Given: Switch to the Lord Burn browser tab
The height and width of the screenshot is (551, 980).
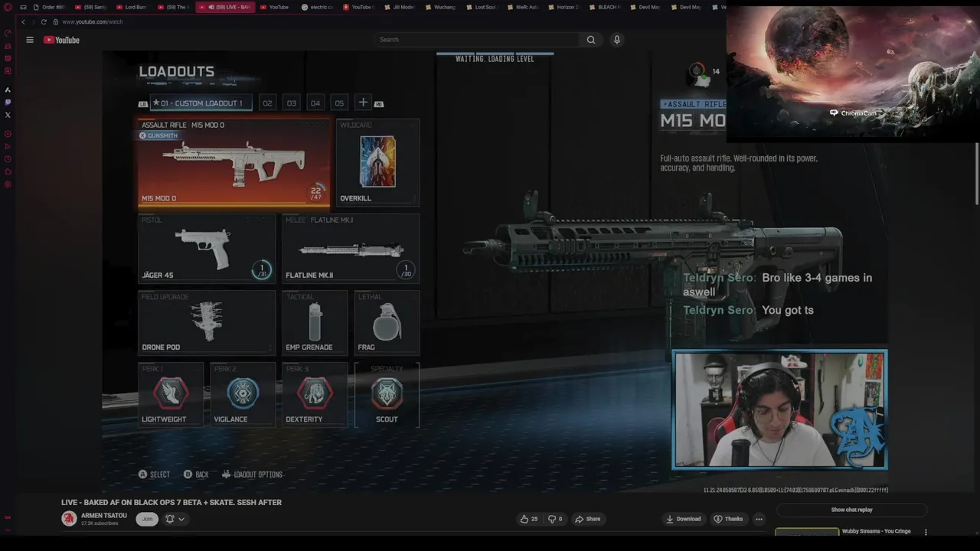Looking at the screenshot, I should pos(131,7).
